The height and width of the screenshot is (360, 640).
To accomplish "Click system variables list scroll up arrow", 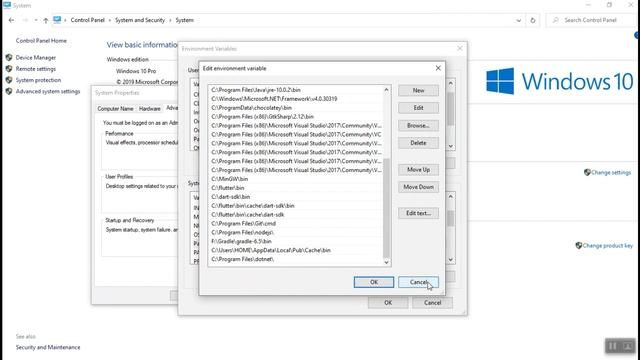I will pos(451,197).
